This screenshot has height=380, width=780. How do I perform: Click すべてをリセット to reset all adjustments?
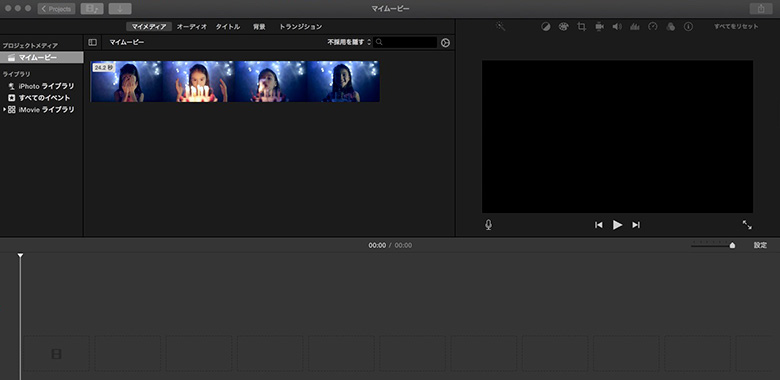(736, 27)
